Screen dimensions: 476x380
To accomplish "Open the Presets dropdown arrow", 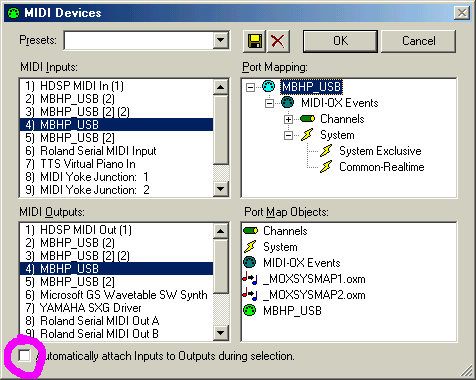I will click(221, 41).
